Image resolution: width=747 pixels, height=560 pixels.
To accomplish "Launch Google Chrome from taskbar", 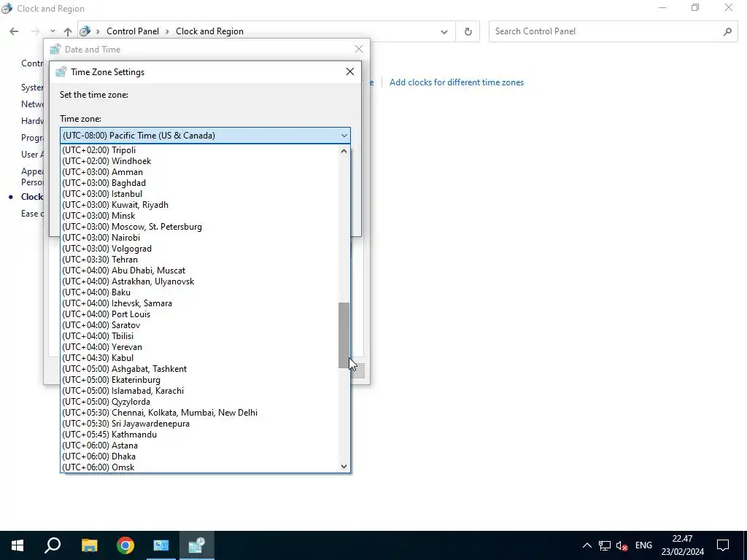I will pos(125,545).
